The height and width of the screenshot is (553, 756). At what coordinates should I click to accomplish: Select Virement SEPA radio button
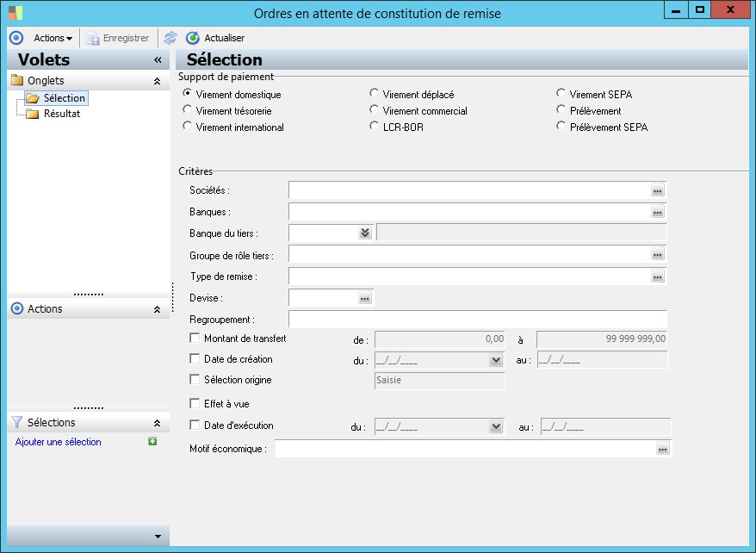pos(561,92)
